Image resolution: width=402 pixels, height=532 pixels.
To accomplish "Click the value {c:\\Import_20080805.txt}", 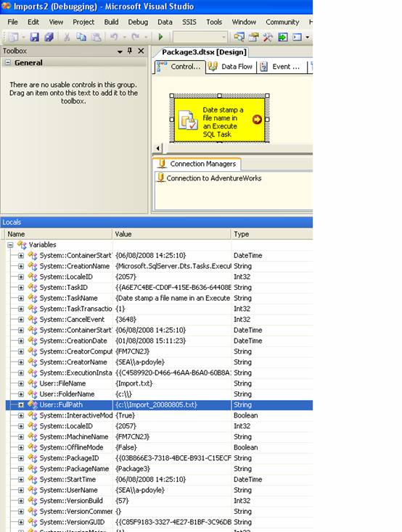I will pos(156,404).
